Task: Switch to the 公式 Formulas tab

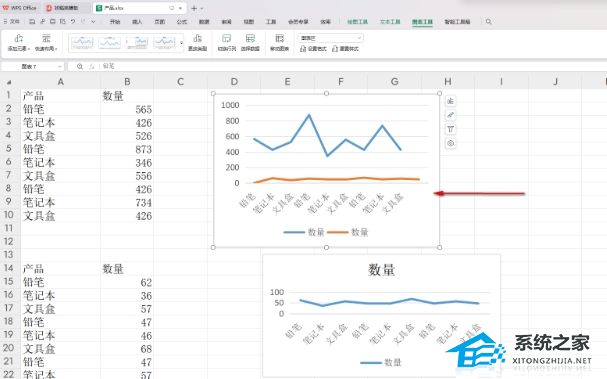Action: coord(182,22)
